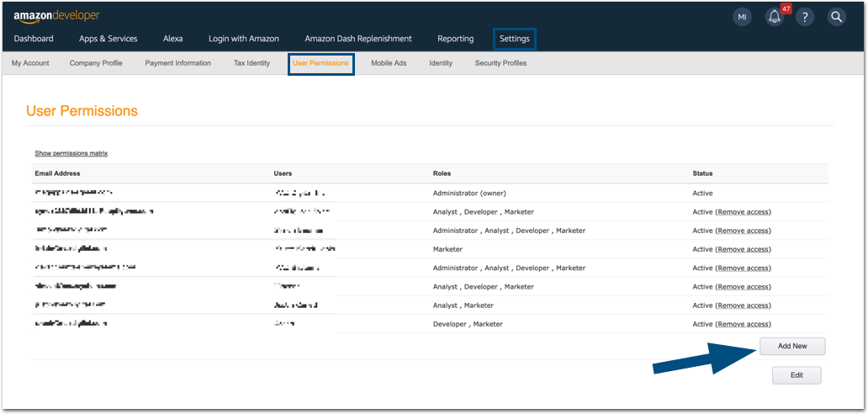Open the MI user profile avatar

(x=742, y=17)
